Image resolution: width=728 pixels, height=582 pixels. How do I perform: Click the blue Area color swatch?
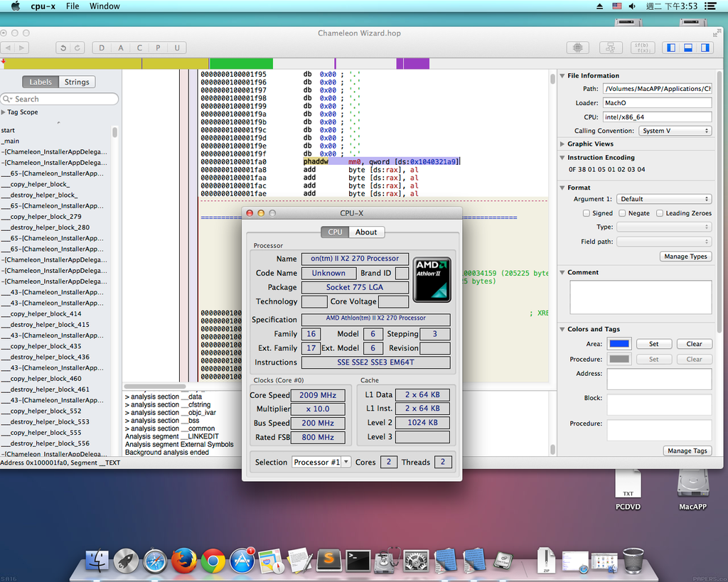(619, 344)
